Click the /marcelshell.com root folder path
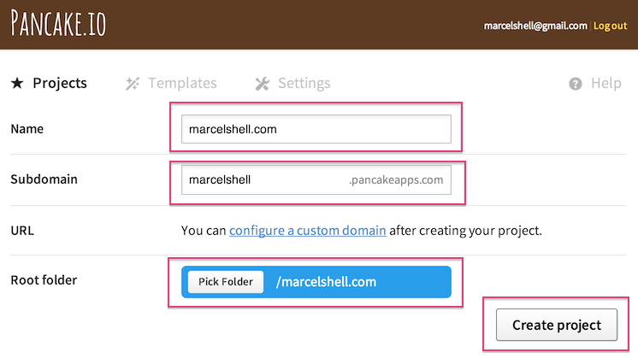Viewport: 638px width, 364px height. coord(326,282)
